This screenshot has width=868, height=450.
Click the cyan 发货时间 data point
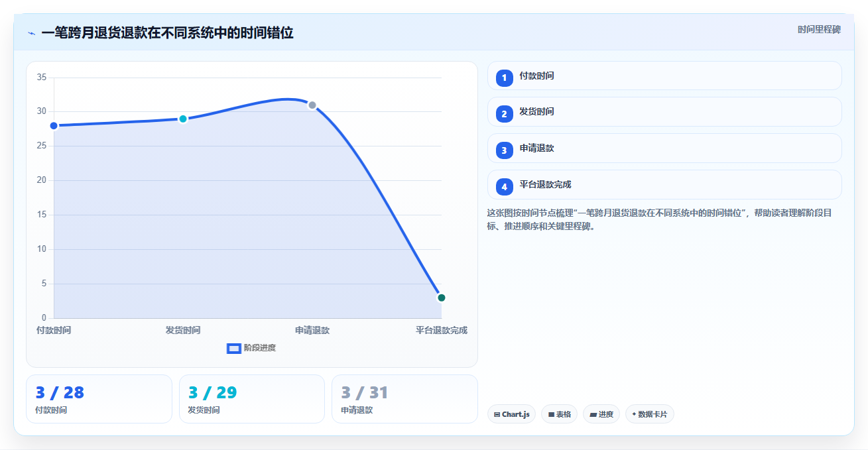(x=183, y=119)
